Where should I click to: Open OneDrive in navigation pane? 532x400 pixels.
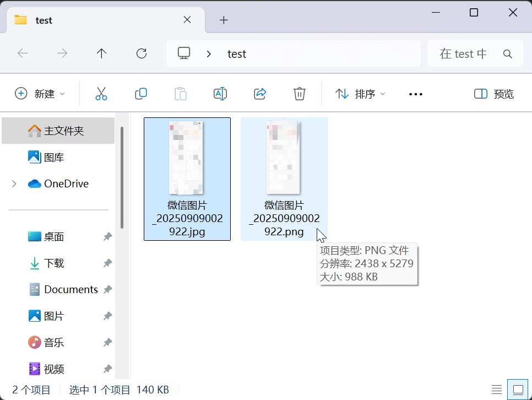coord(58,183)
